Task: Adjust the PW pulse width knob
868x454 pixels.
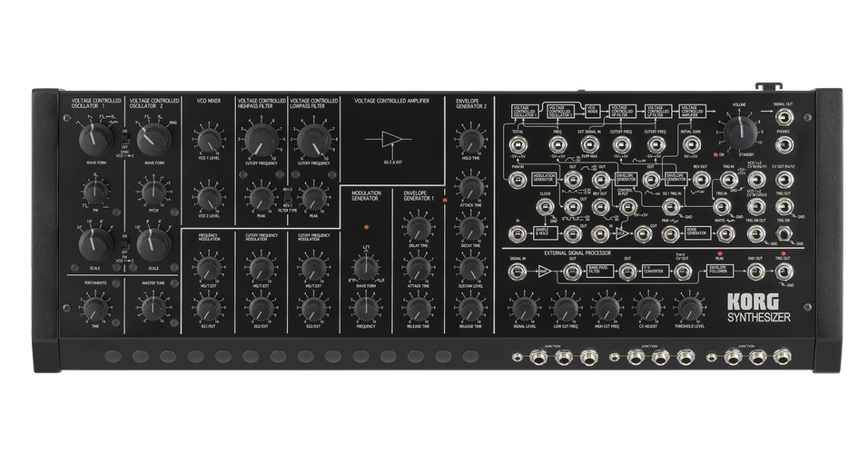Action: (95, 192)
